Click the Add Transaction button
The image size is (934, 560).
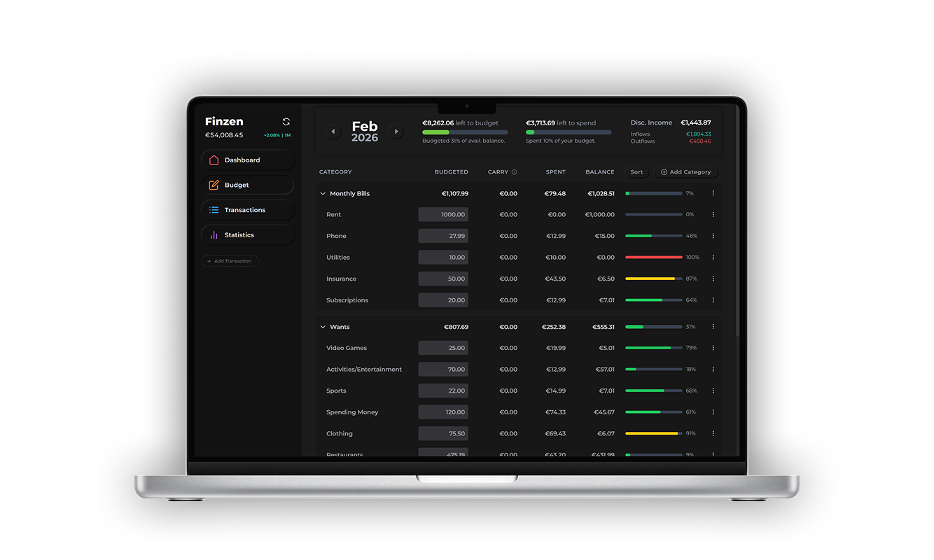click(x=230, y=261)
